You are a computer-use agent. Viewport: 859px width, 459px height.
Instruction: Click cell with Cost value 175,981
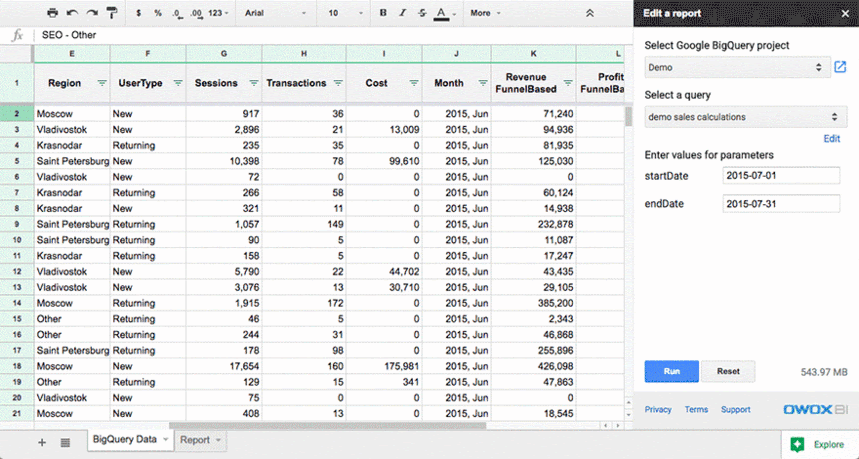coord(384,366)
